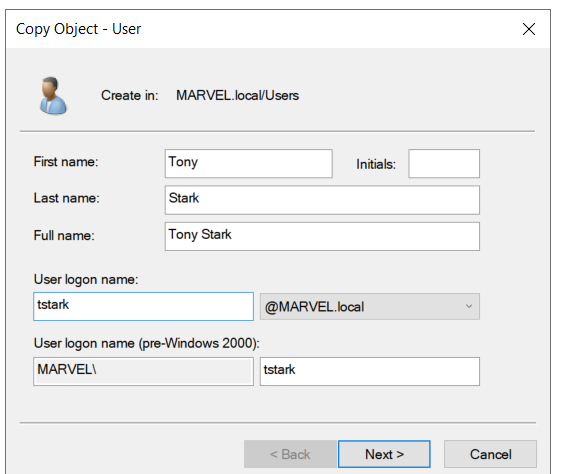Open the @MARVEL.local domain dropdown
Viewport: 566px width, 474px height.
pyautogui.click(x=370, y=306)
